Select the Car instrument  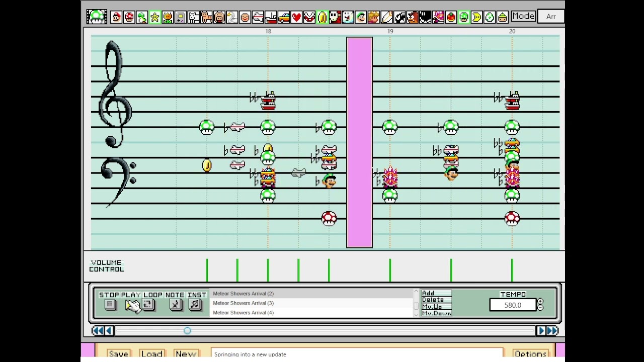pos(283,17)
